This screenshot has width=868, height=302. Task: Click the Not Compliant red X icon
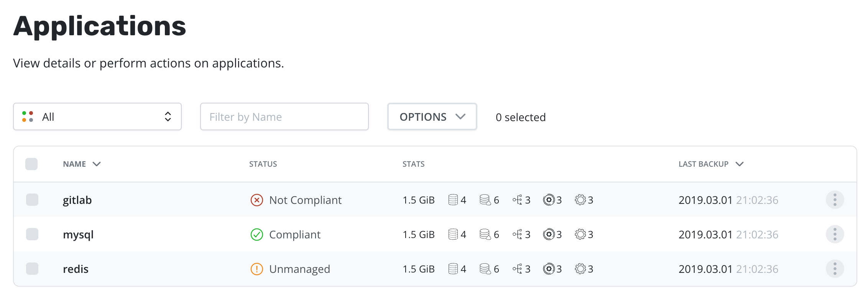pyautogui.click(x=256, y=200)
